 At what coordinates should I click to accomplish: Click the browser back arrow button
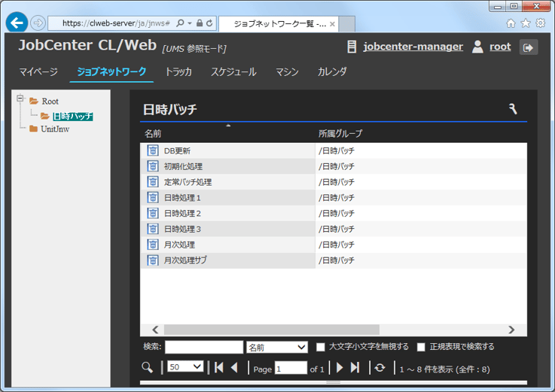pyautogui.click(x=17, y=23)
